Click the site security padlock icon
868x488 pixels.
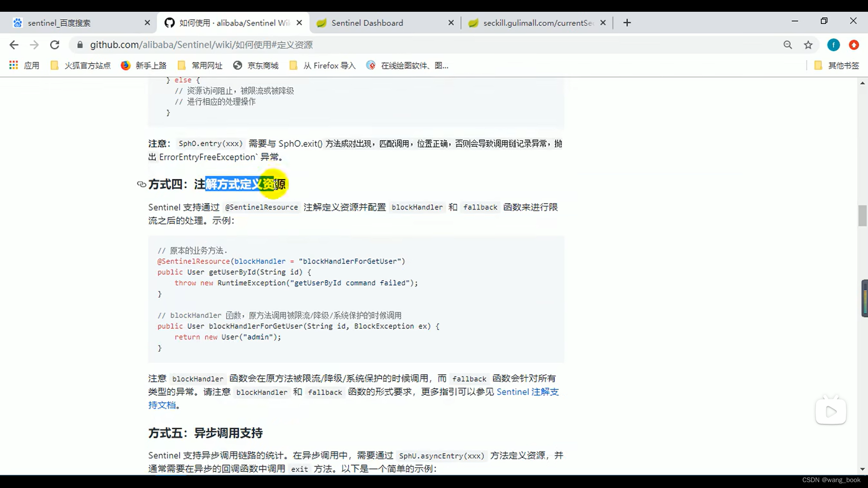tap(79, 45)
